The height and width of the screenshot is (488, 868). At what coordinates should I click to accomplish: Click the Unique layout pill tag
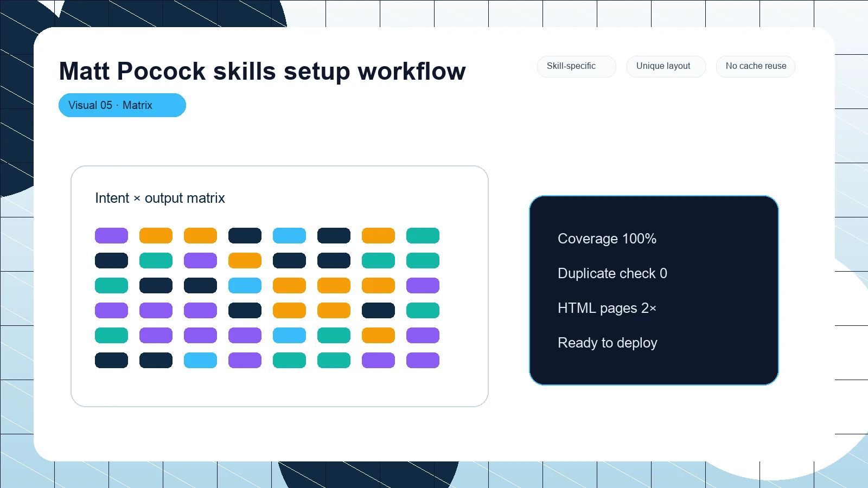coord(666,66)
